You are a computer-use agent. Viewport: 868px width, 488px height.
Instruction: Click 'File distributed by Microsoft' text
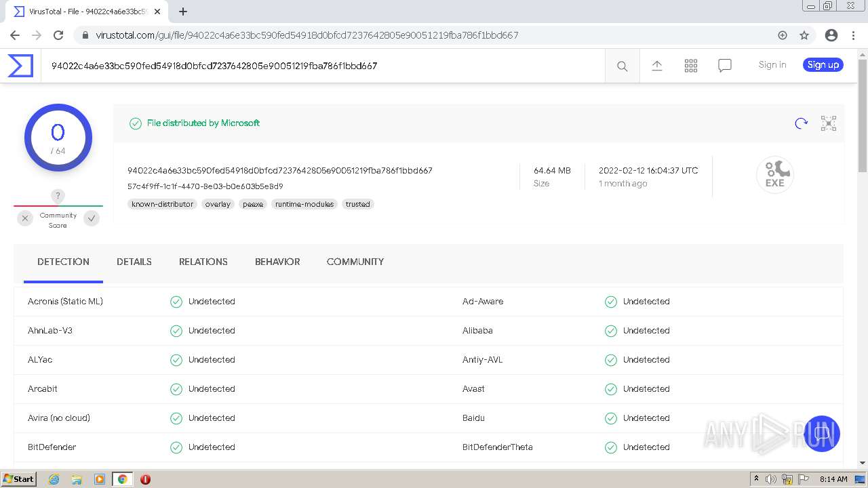203,123
